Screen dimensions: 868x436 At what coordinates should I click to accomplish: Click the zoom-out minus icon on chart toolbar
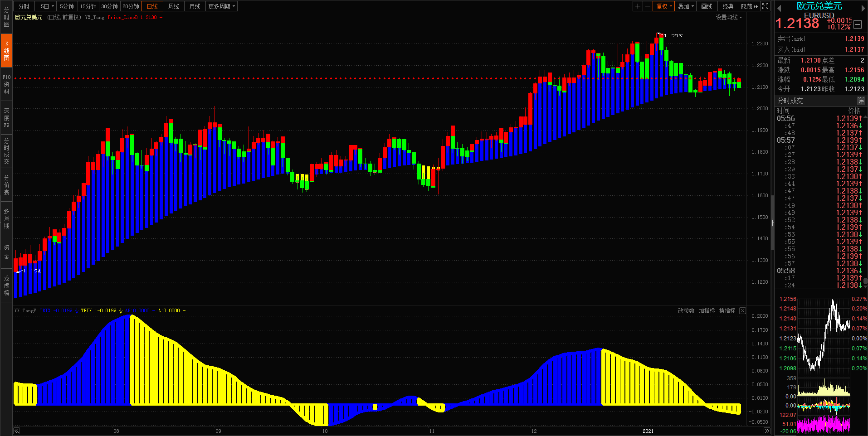tap(648, 6)
